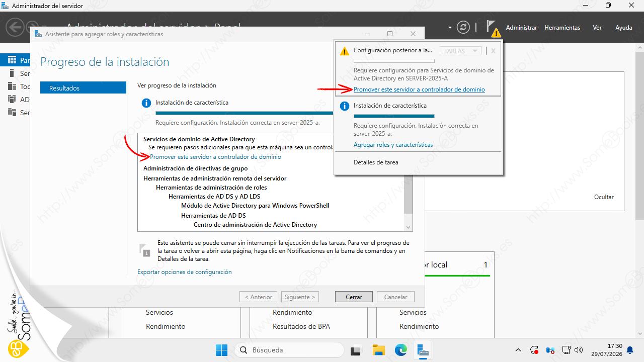Open the Panel dashboard icon in the sidebar
The height and width of the screenshot is (362, 644).
tap(12, 60)
